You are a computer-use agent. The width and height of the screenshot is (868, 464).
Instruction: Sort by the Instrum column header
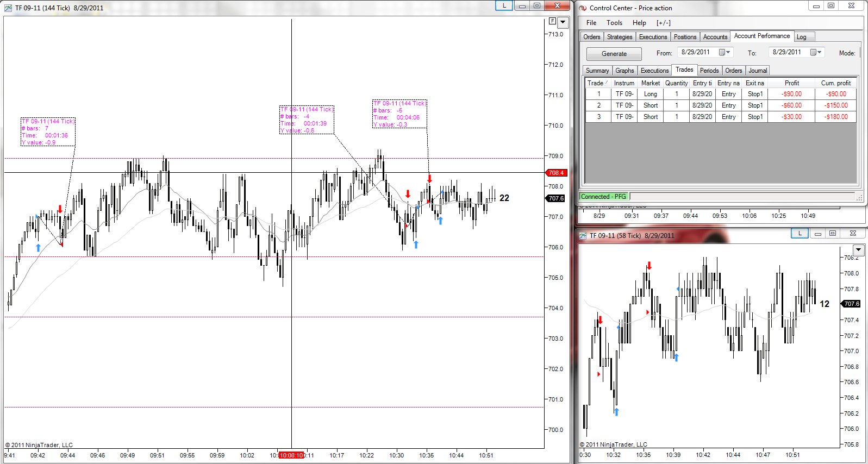(x=624, y=83)
